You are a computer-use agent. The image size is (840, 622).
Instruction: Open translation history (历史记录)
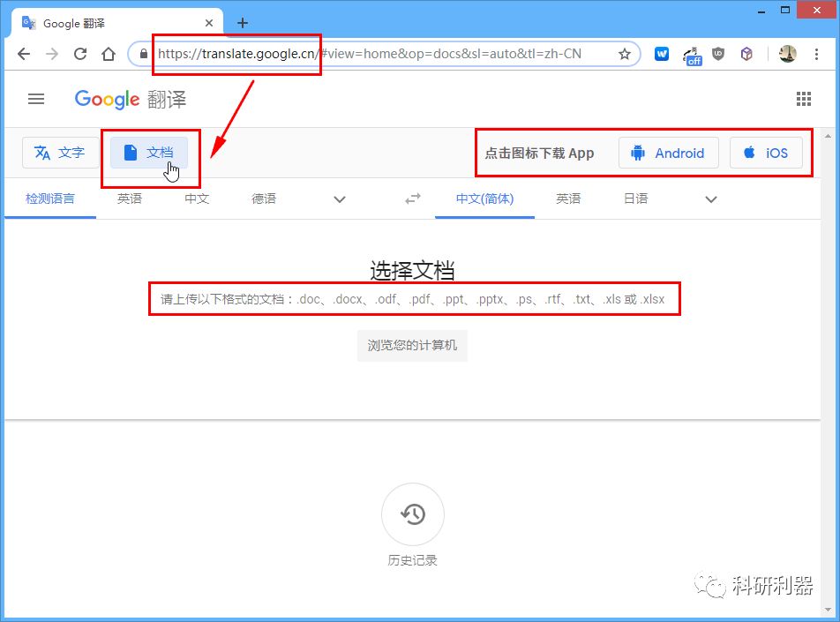tap(413, 514)
